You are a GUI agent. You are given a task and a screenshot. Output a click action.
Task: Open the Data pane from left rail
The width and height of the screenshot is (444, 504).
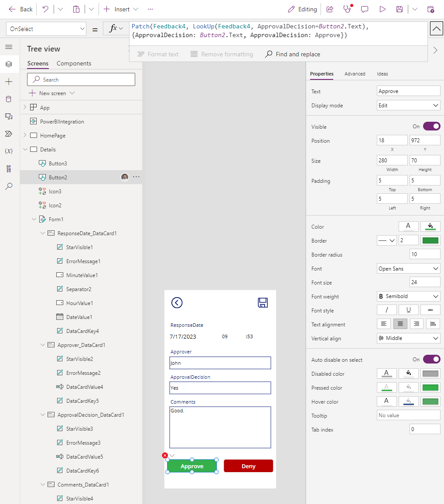pyautogui.click(x=8, y=99)
